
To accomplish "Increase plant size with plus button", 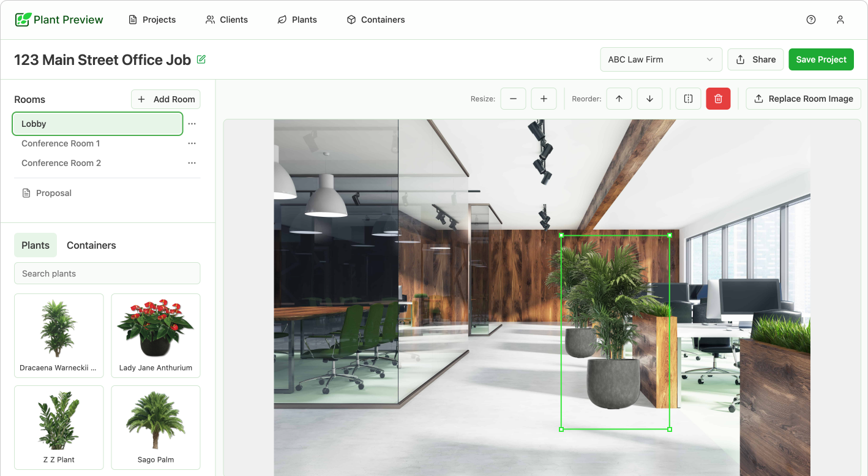I will click(x=544, y=99).
